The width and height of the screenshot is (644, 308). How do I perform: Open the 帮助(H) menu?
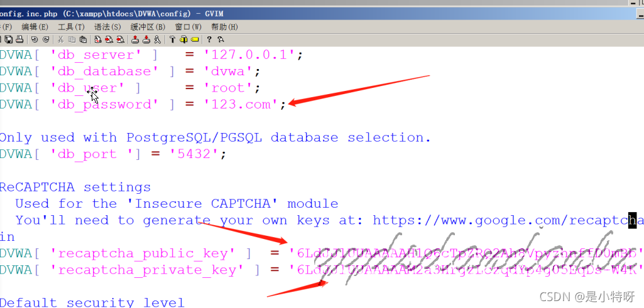(224, 27)
